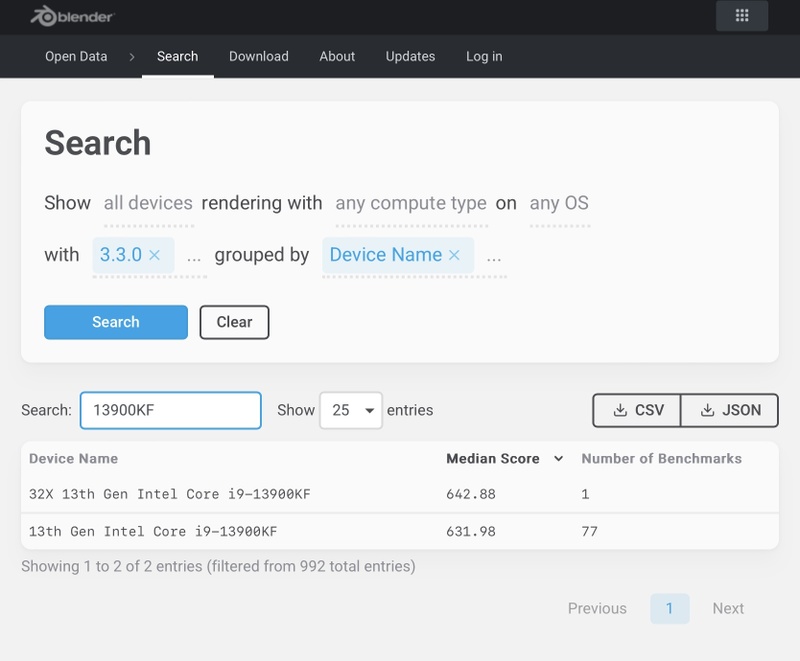Image resolution: width=800 pixels, height=661 pixels.
Task: Click the Blender logo
Action: pos(72,16)
